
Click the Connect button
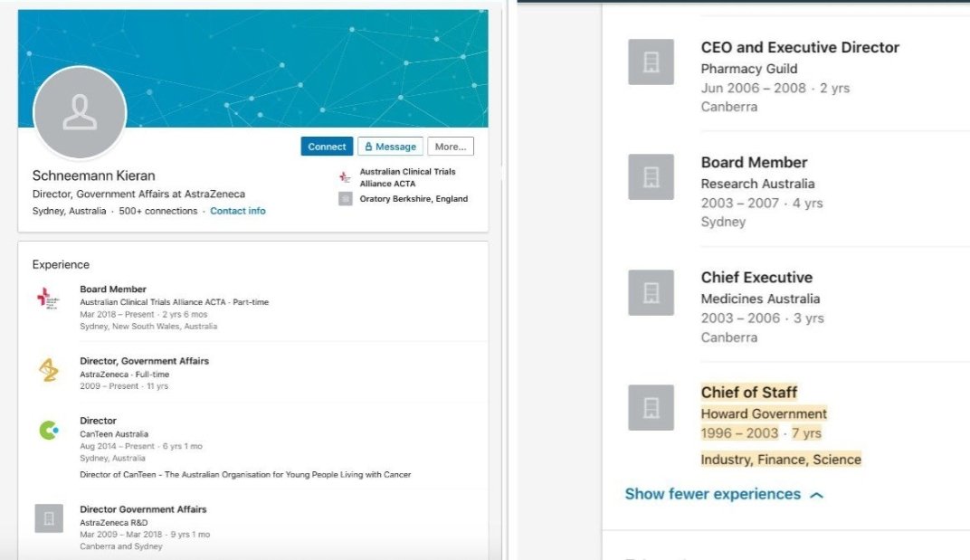pos(327,147)
